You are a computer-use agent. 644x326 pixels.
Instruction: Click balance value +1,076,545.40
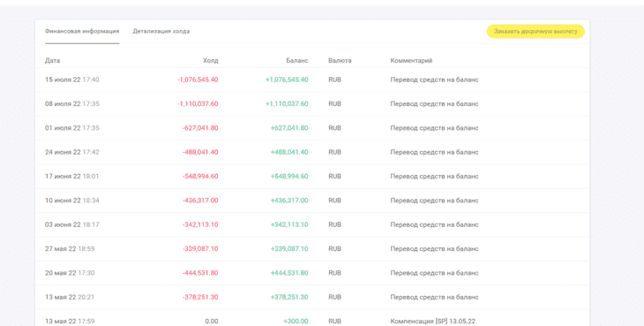coord(287,80)
